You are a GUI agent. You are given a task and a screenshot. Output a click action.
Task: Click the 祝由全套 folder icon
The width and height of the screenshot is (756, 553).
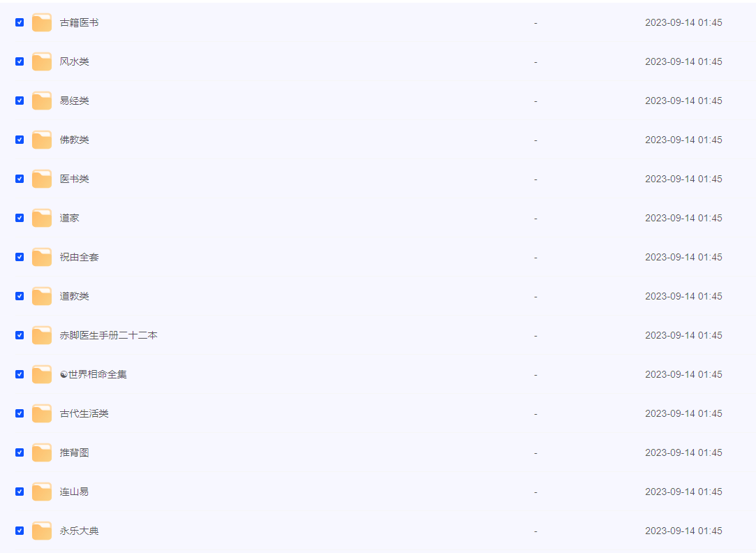(42, 257)
